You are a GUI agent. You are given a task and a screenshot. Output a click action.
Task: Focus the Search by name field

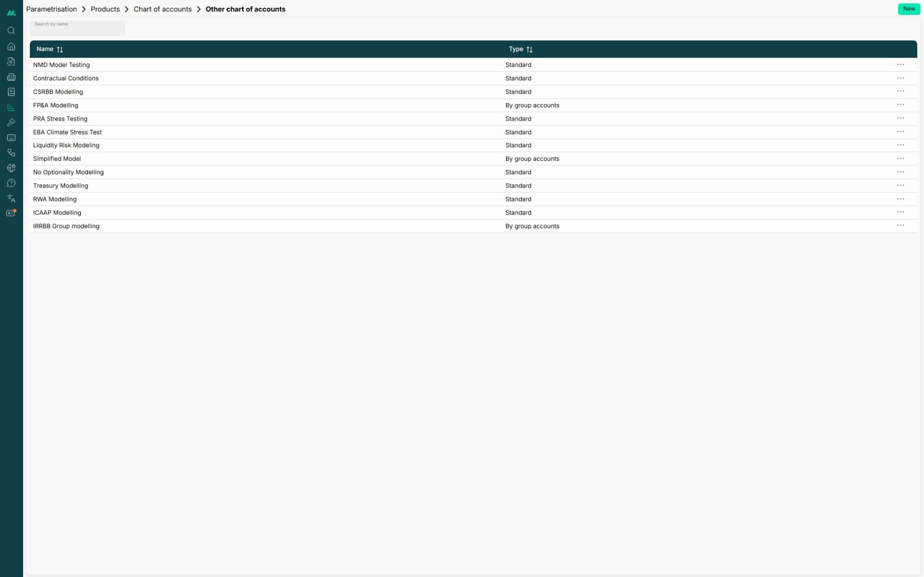click(77, 28)
